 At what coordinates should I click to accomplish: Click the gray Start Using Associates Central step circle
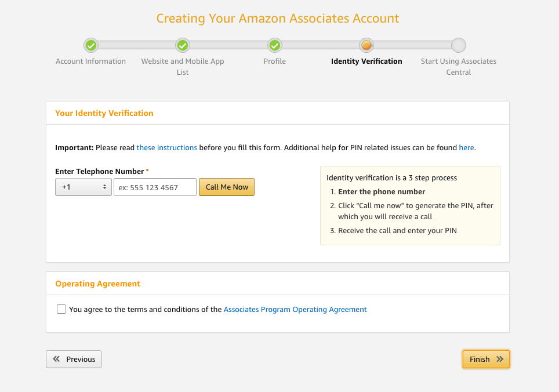(x=459, y=45)
